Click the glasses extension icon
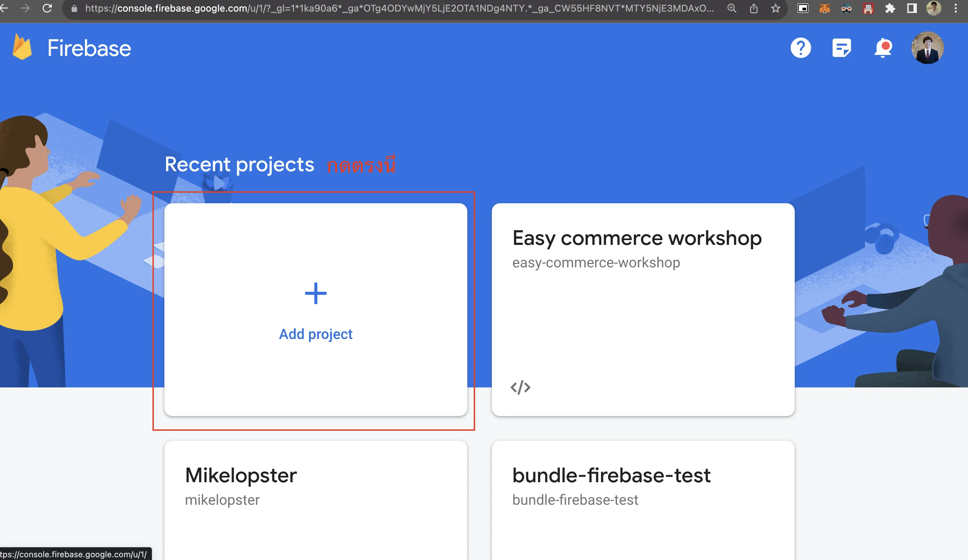 click(x=846, y=9)
